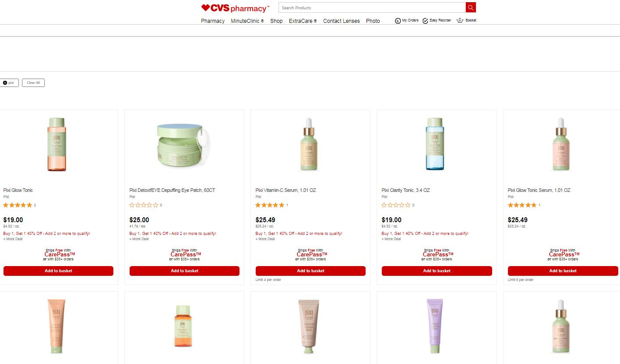Viewport: 620px width, 364px height.
Task: Add Pixi Glow Tonic to basket
Action: pyautogui.click(x=58, y=271)
